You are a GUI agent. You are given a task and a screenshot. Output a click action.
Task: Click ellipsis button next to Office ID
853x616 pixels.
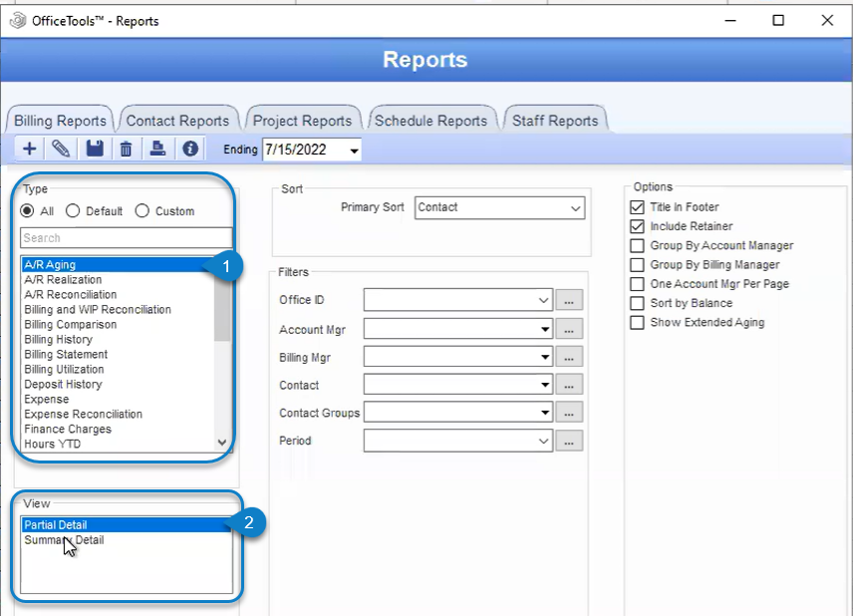pos(569,300)
